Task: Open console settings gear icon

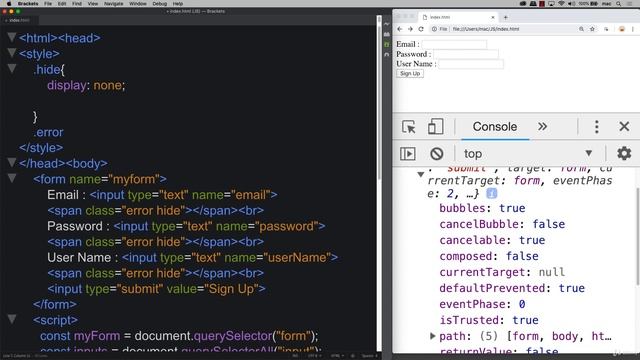Action: [624, 153]
